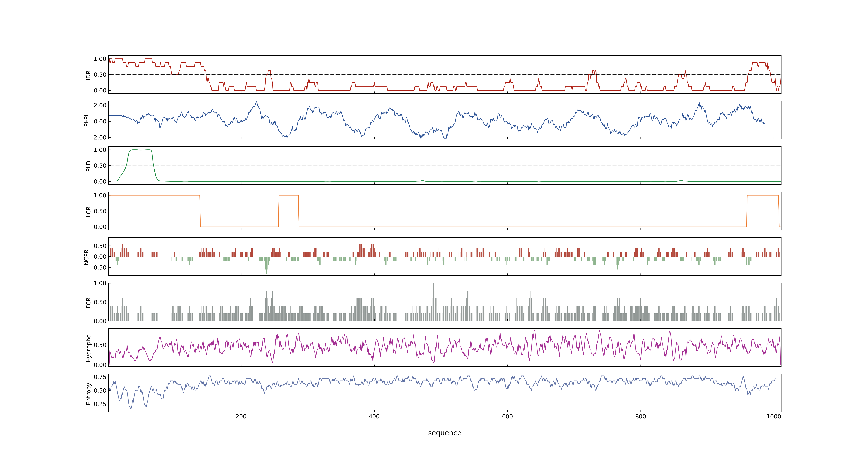This screenshot has height=463, width=868.
Task: Click the IDR axis label
Action: click(88, 75)
